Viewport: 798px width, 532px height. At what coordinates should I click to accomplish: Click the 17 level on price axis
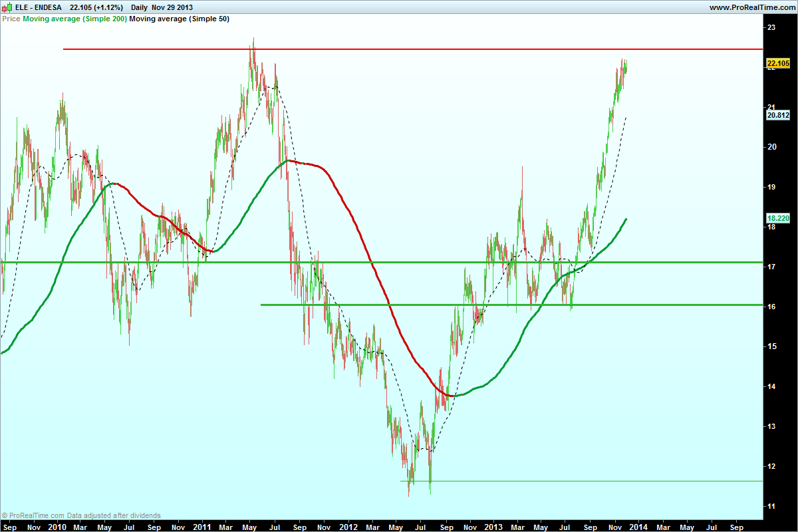(x=771, y=267)
